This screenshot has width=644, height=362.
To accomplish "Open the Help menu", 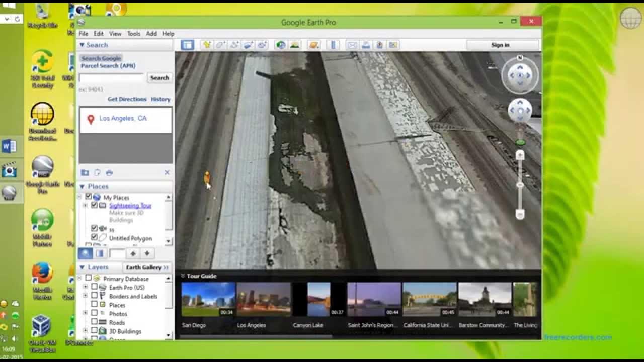I will pyautogui.click(x=168, y=34).
